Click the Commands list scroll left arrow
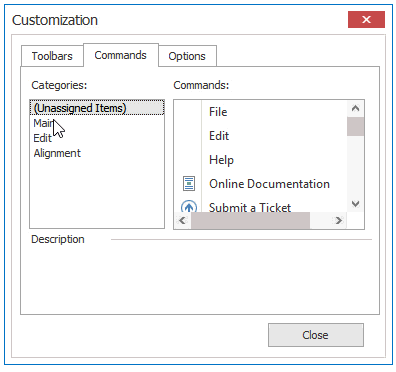 coord(183,220)
